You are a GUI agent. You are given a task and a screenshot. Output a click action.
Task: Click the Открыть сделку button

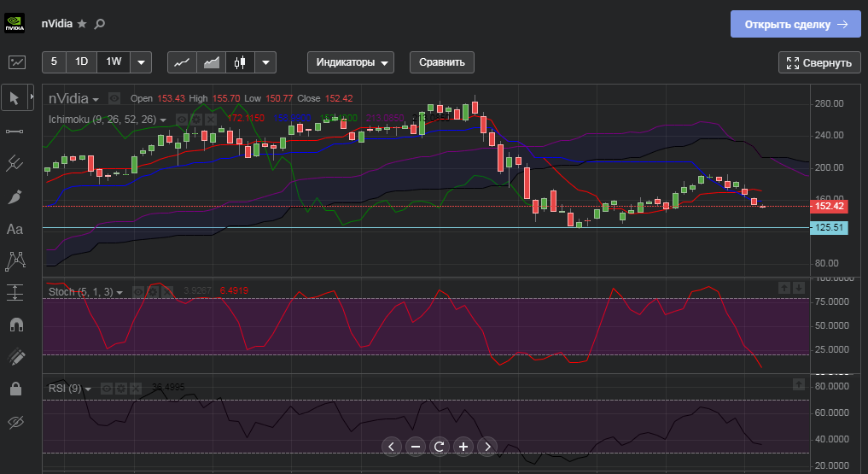(x=795, y=25)
